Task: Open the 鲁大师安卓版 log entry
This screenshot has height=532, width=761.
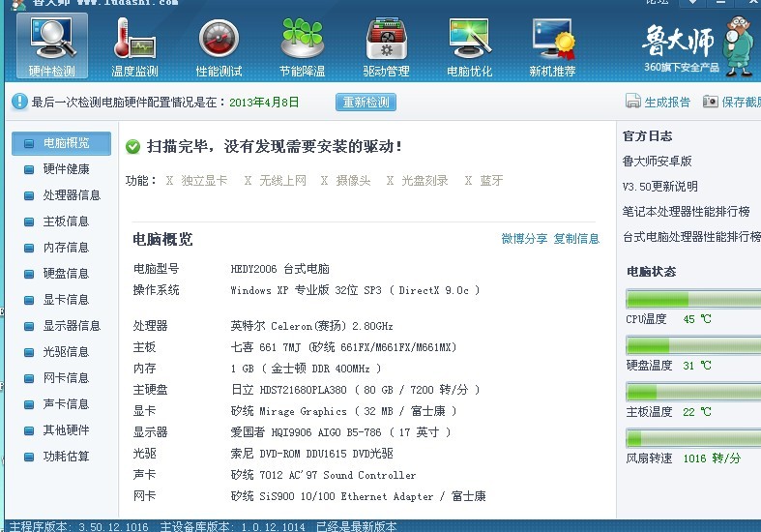Action: [x=658, y=162]
